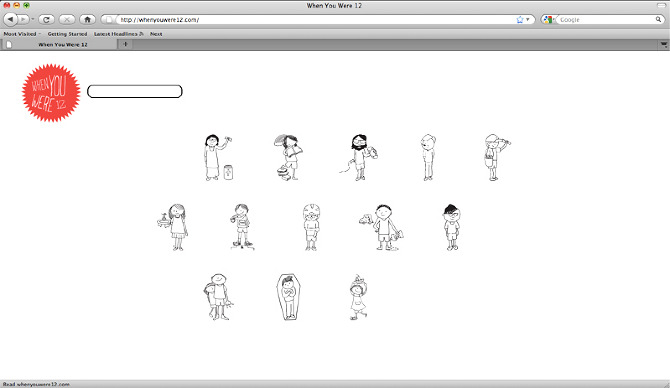Select the kid standing in coffin illustration
The image size is (670, 388).
coord(288,297)
